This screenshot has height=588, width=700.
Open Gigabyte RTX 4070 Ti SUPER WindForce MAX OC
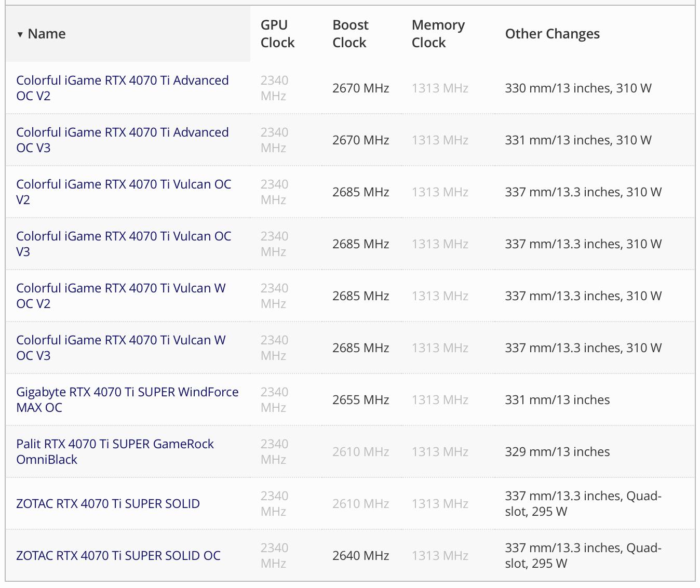(x=127, y=399)
